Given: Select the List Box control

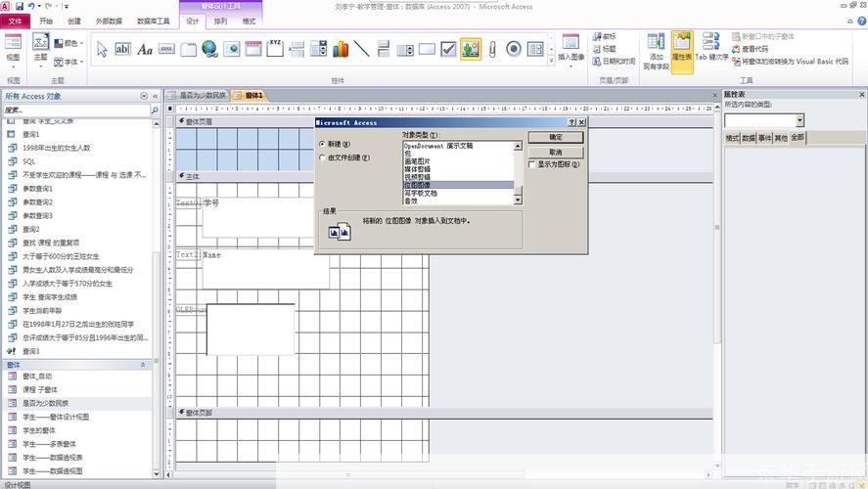Looking at the screenshot, I should click(405, 50).
